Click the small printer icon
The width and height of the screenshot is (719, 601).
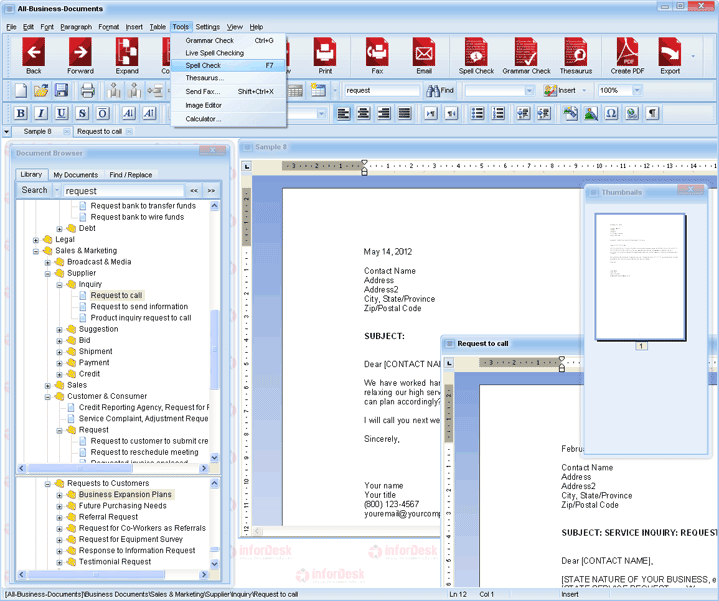[x=88, y=90]
